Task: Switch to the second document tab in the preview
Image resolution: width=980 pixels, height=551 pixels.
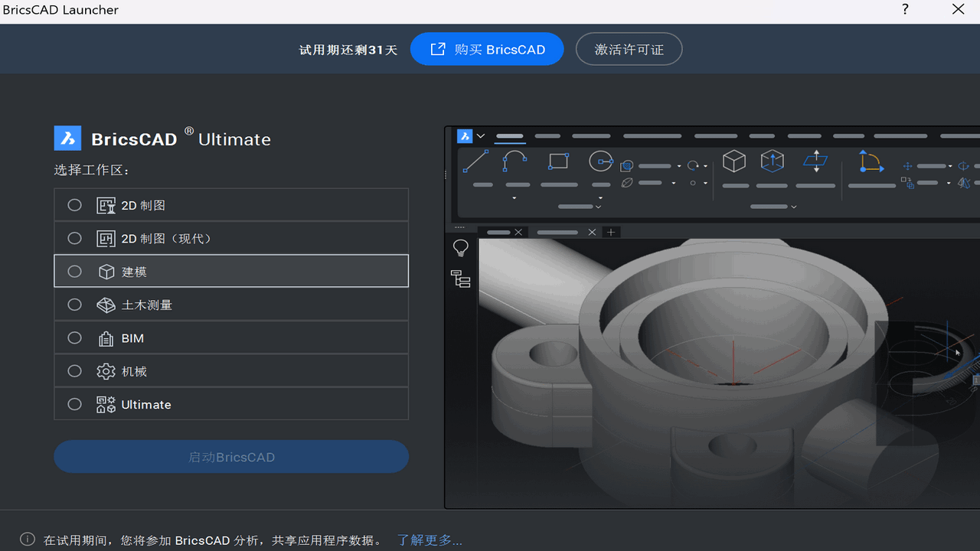Action: coord(557,232)
